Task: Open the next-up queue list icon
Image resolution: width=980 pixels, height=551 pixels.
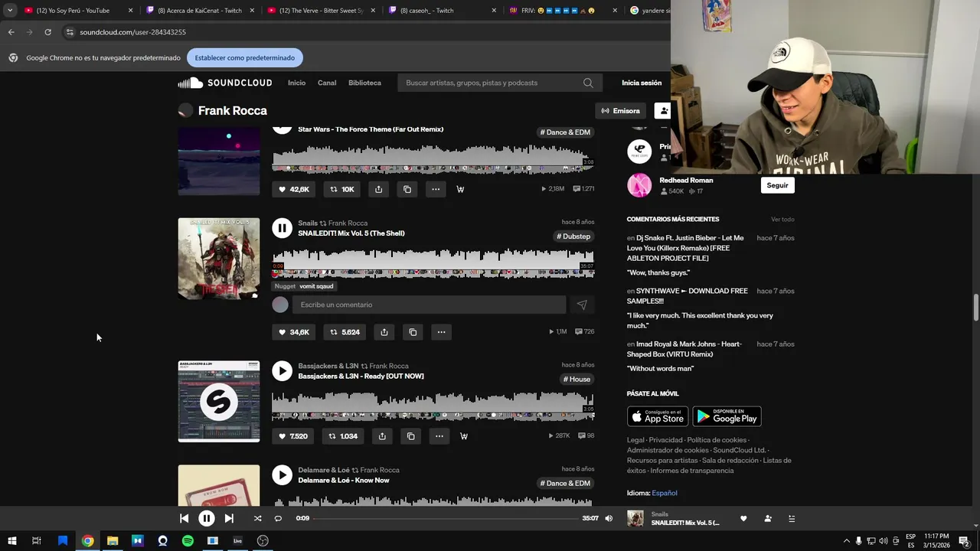Action: tap(792, 518)
